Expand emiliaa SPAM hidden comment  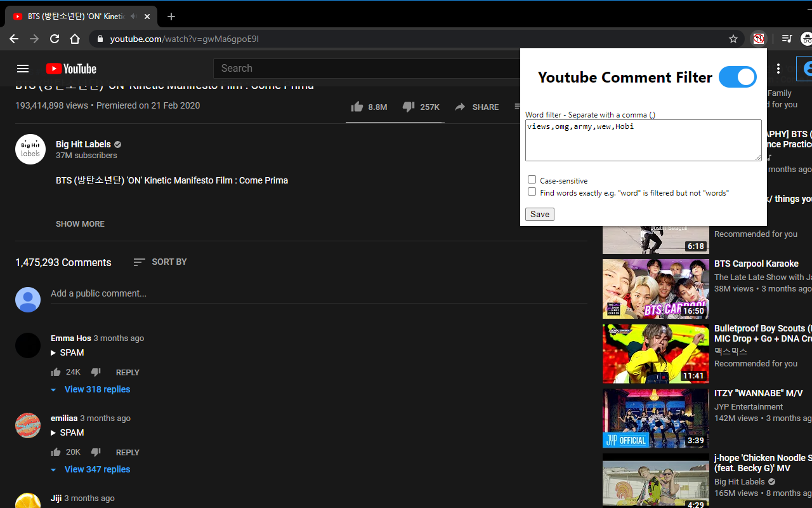67,432
